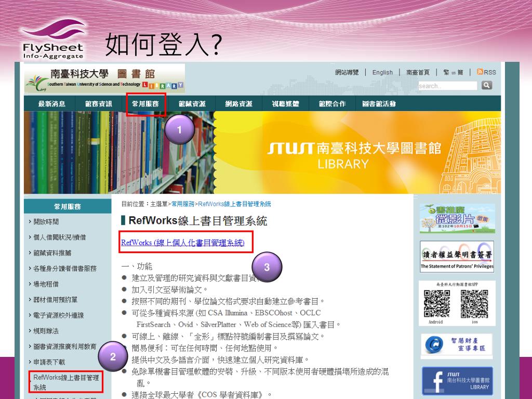This screenshot has height=399, width=532.
Task: Click 常用服務 in the breadcrumb
Action: point(183,204)
